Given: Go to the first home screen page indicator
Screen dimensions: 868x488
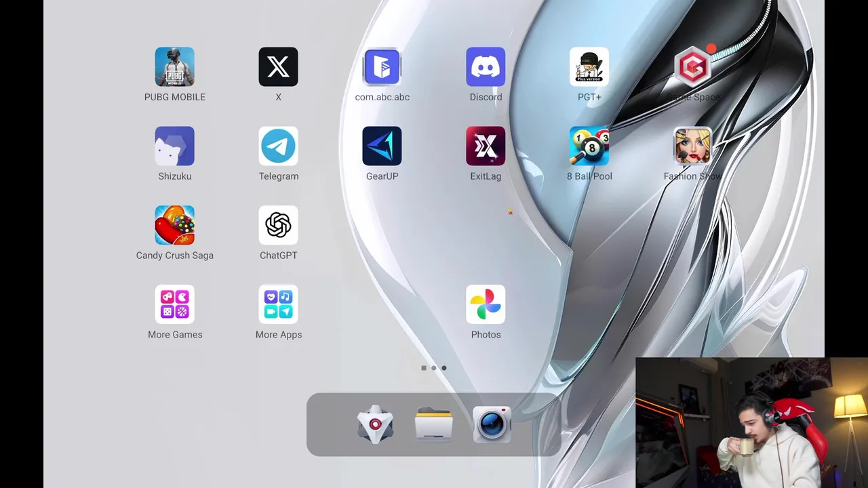Looking at the screenshot, I should (424, 368).
